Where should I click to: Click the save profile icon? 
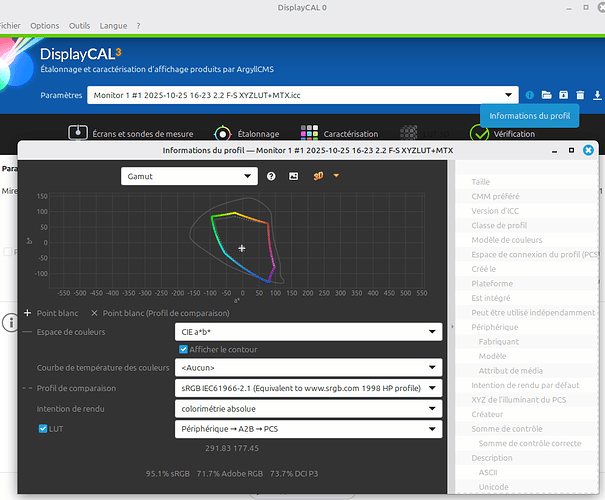[563, 95]
